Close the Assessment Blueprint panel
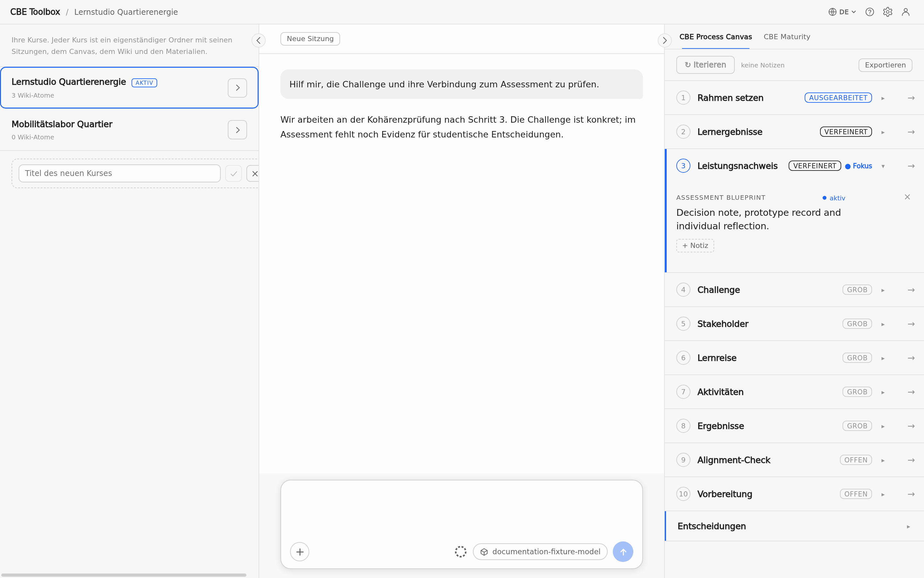 (x=907, y=197)
